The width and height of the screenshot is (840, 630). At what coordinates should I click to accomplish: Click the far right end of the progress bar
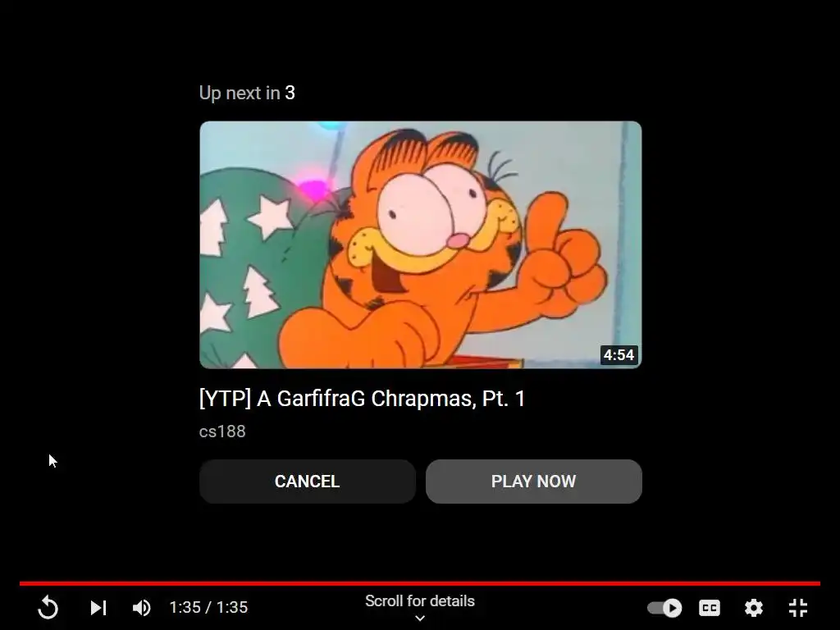[818, 583]
